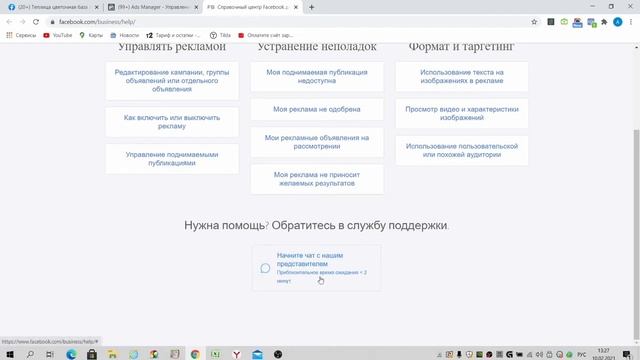Open Microsoft Store from taskbar
The image size is (640, 360).
(x=92, y=354)
